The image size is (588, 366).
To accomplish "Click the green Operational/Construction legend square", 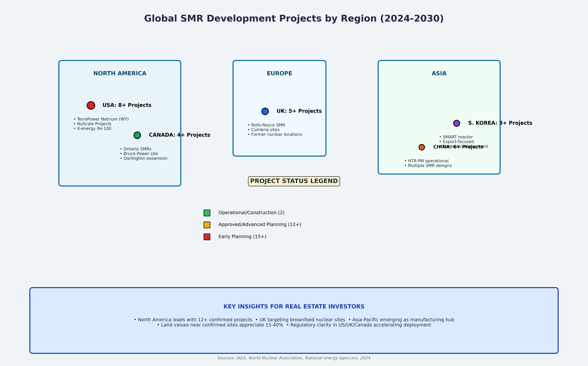I will pos(207,213).
